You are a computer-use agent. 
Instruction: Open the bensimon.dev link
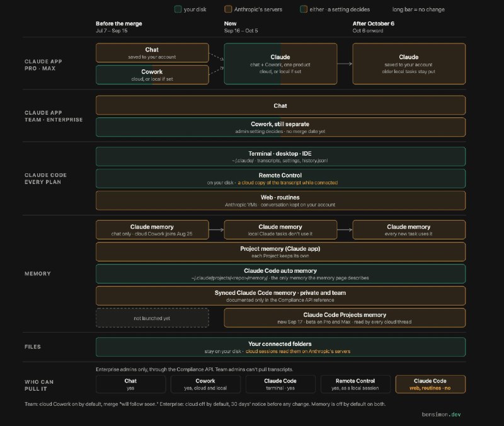pyautogui.click(x=442, y=415)
